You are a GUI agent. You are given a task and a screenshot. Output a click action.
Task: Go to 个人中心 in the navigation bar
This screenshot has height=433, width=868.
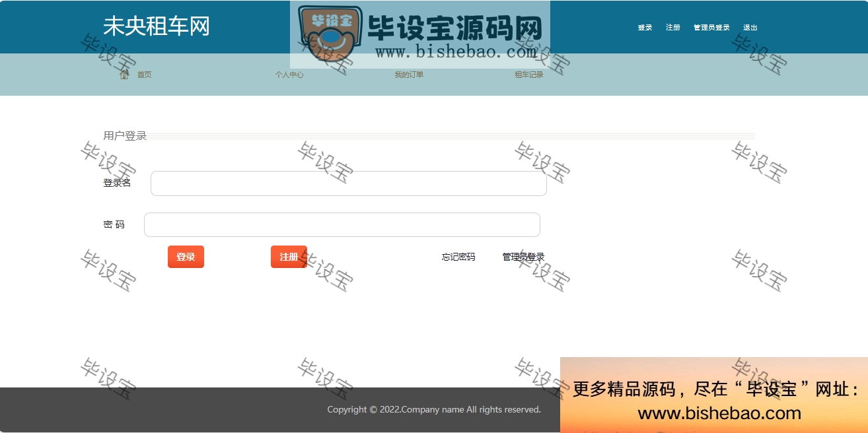(x=289, y=75)
